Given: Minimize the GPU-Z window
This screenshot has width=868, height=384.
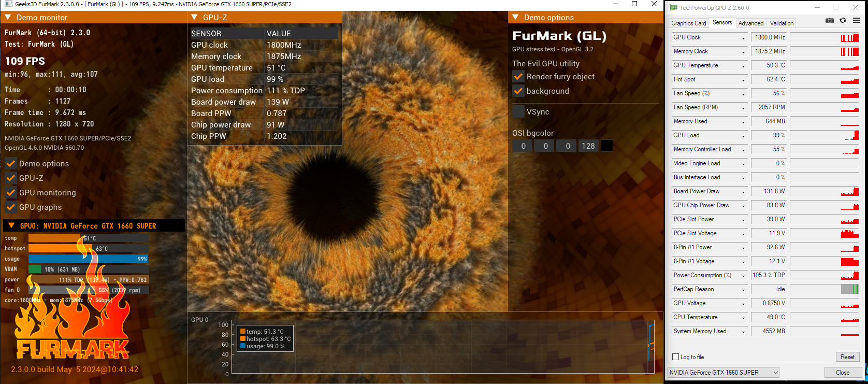Looking at the screenshot, I should point(817,8).
